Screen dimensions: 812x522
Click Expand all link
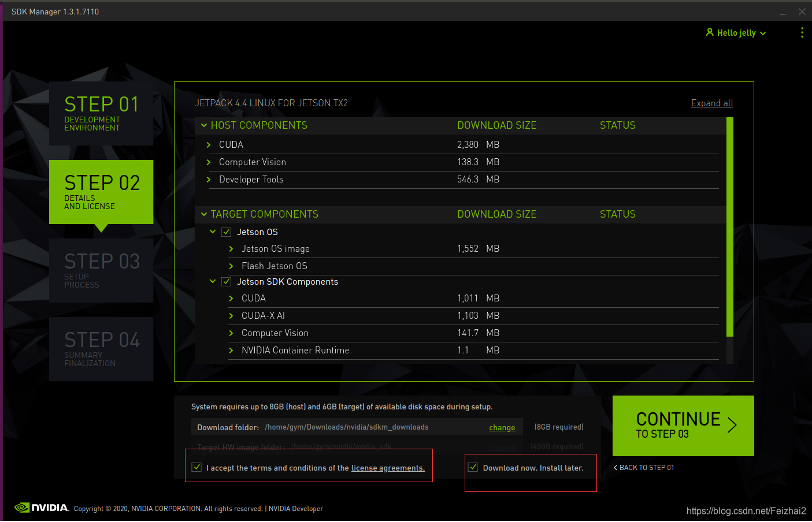click(712, 103)
